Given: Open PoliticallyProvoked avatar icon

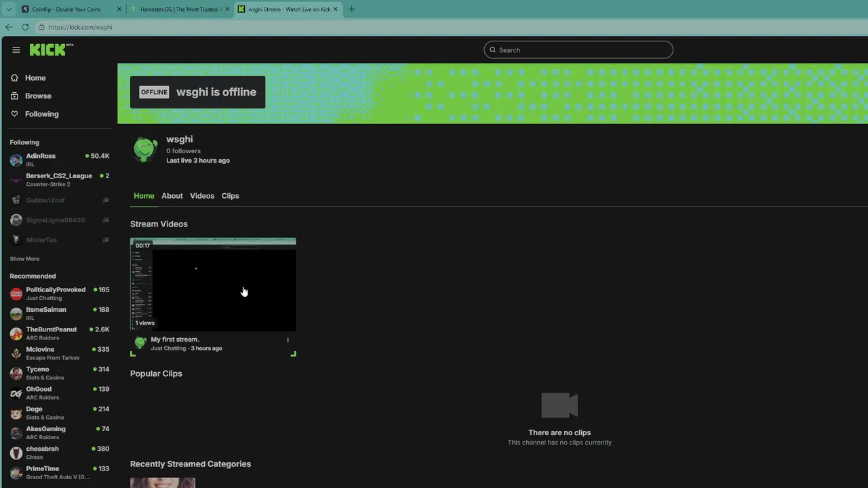Looking at the screenshot, I should 16,294.
